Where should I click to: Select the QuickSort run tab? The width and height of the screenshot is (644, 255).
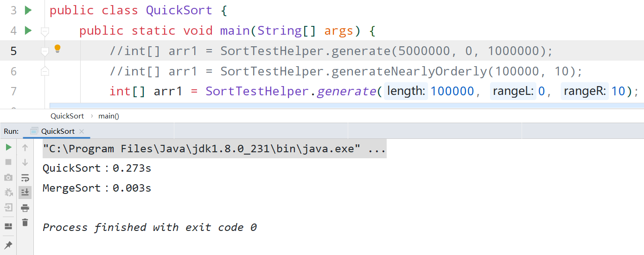57,131
